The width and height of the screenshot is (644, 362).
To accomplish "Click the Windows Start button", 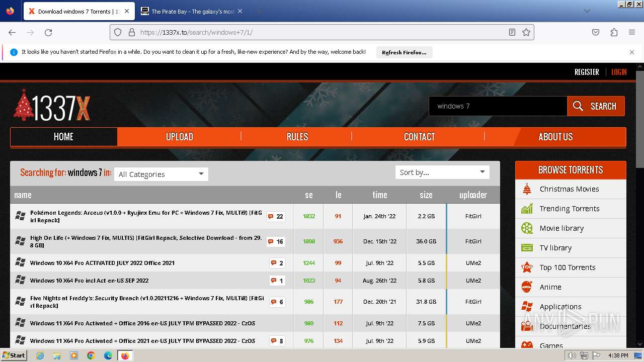I will [14, 355].
